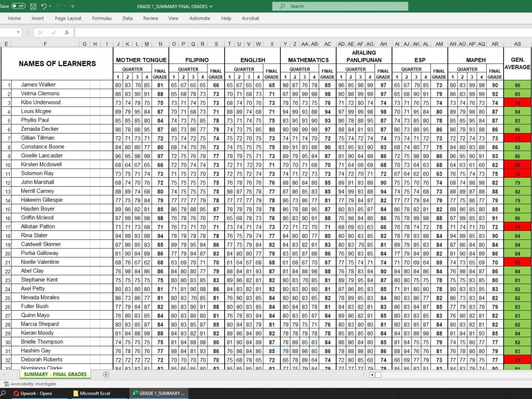Switch to the Data tab
This screenshot has width=532, height=399.
coord(128,18)
